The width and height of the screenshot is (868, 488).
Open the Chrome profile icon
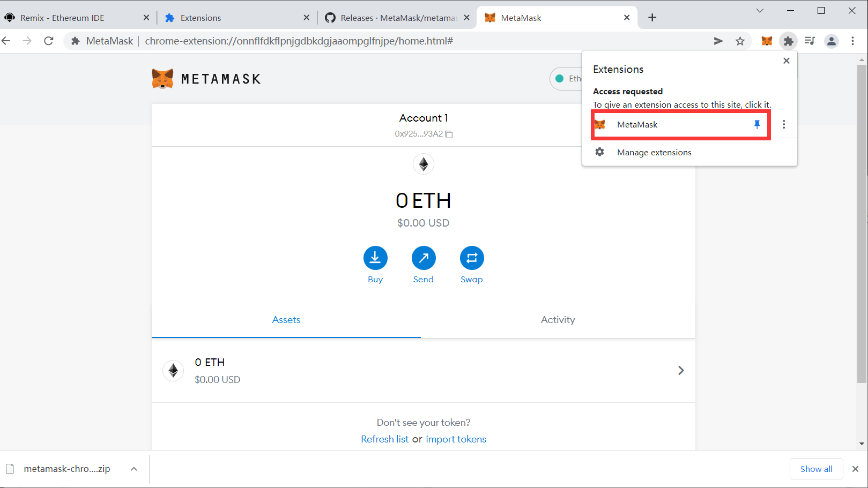tap(832, 41)
